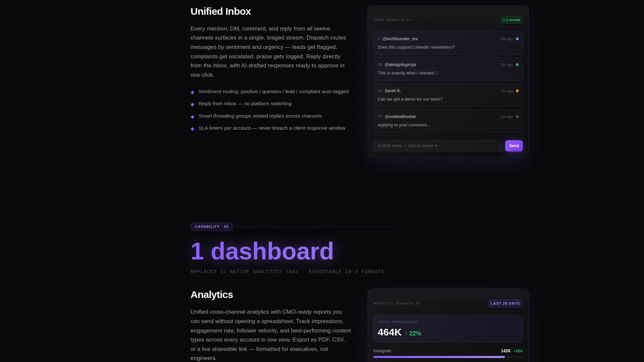Click the green status dot on @designbypriya

pyautogui.click(x=517, y=65)
